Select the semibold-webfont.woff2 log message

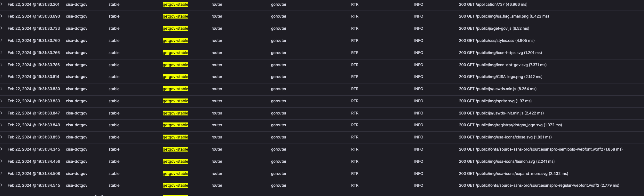541,149
